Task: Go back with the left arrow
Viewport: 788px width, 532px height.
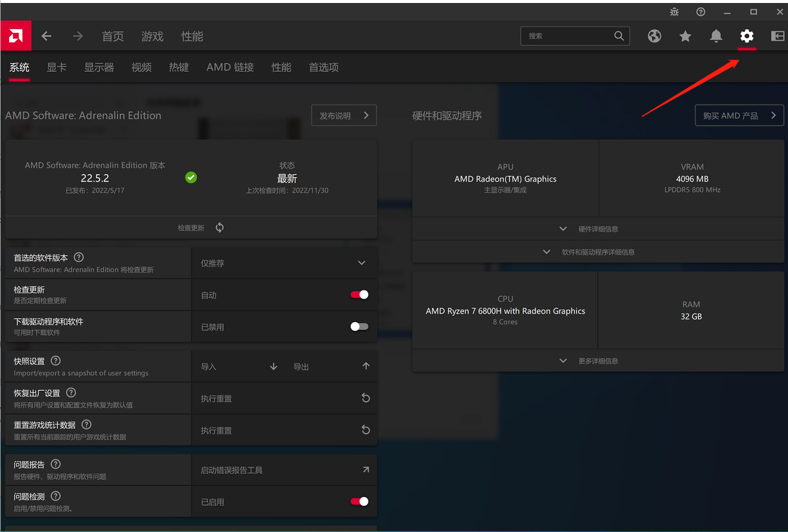Action: [x=47, y=36]
